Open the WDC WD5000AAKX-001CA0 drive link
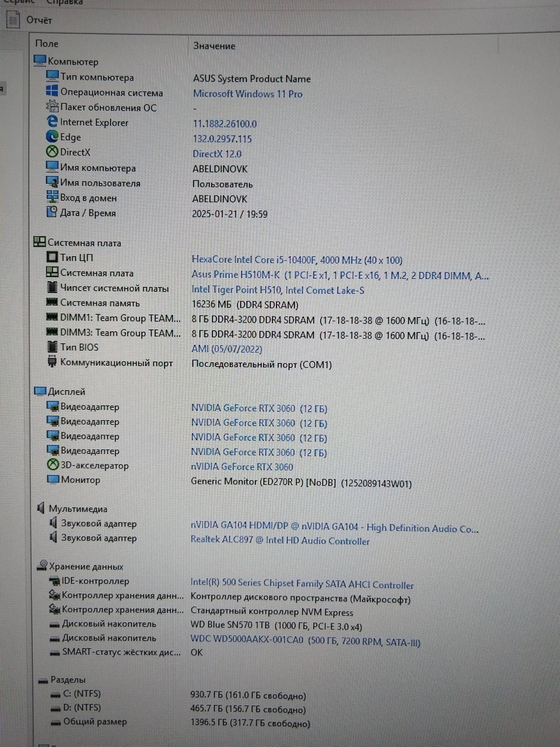 [305, 640]
